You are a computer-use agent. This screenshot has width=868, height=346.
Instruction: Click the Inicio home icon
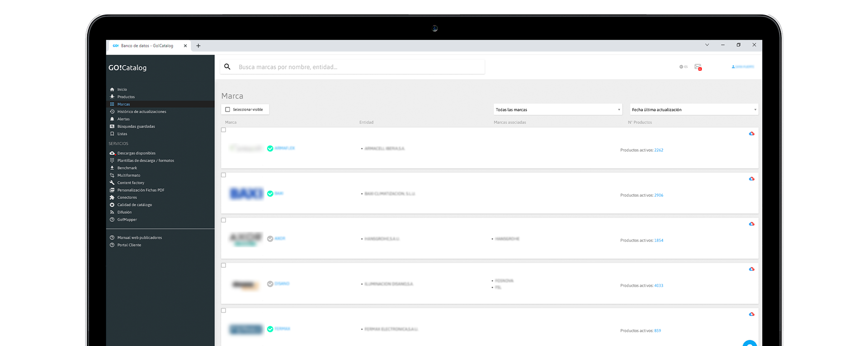click(x=112, y=90)
